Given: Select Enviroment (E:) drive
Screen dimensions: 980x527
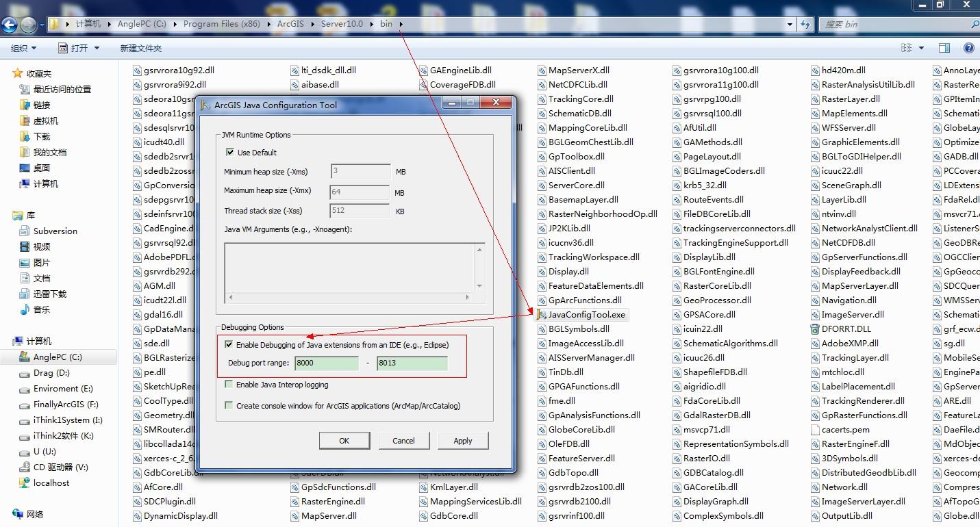Looking at the screenshot, I should click(63, 389).
